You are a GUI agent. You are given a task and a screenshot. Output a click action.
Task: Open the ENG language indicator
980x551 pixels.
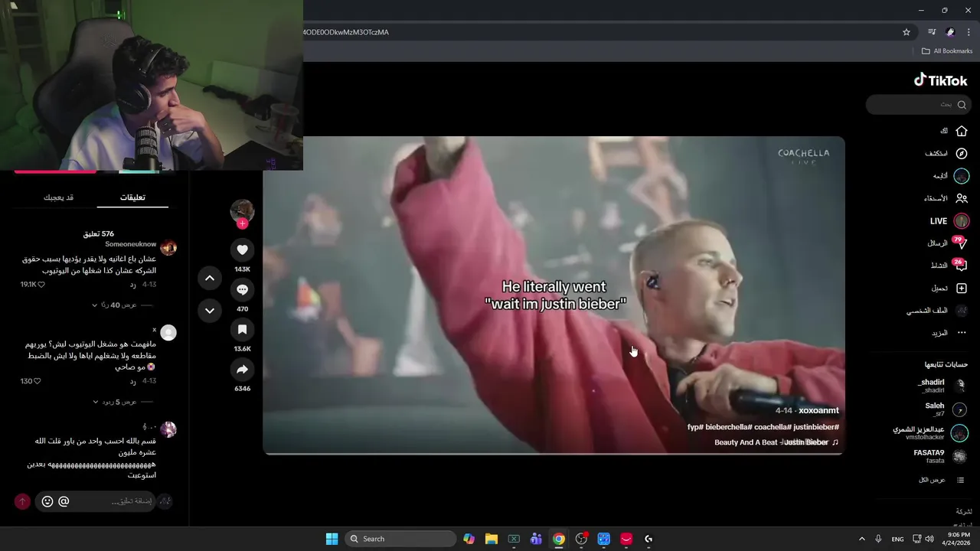pyautogui.click(x=897, y=539)
